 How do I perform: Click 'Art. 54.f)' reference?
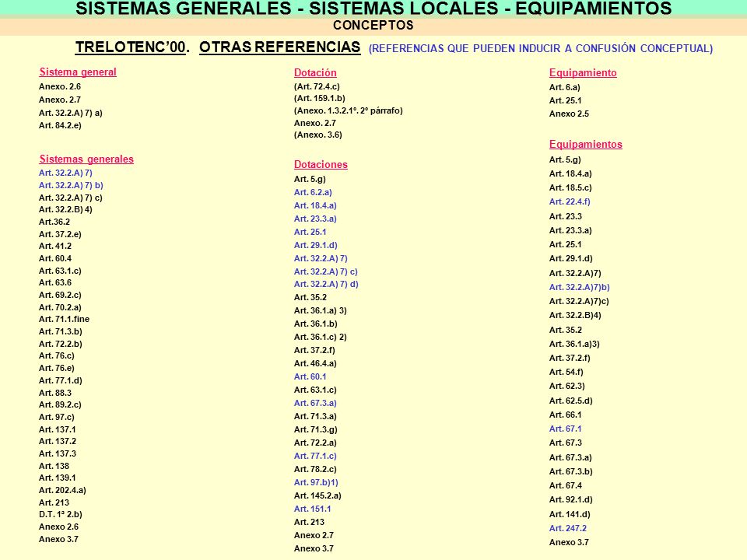coord(566,372)
